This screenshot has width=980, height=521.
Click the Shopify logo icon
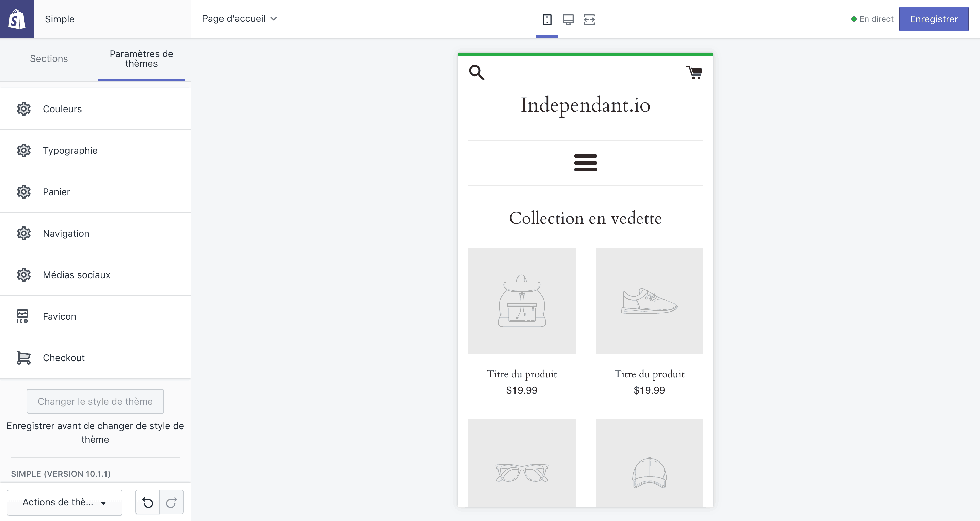tap(17, 19)
